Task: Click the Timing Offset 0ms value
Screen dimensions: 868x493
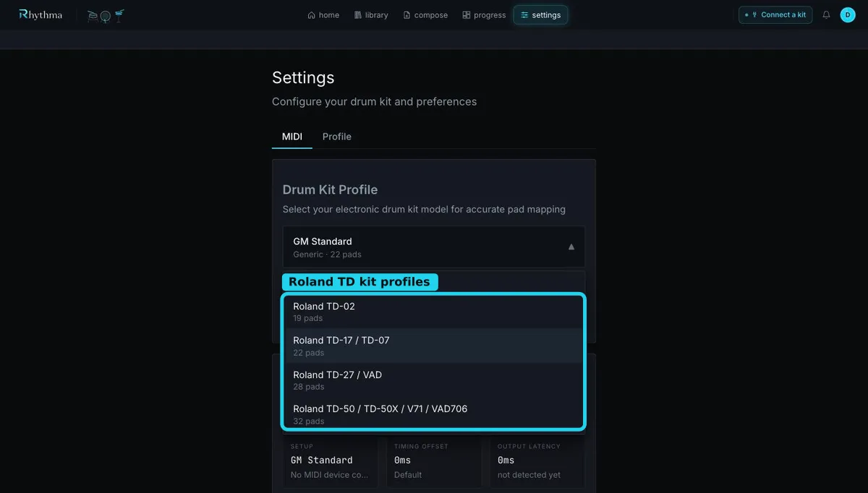Action: [x=402, y=460]
